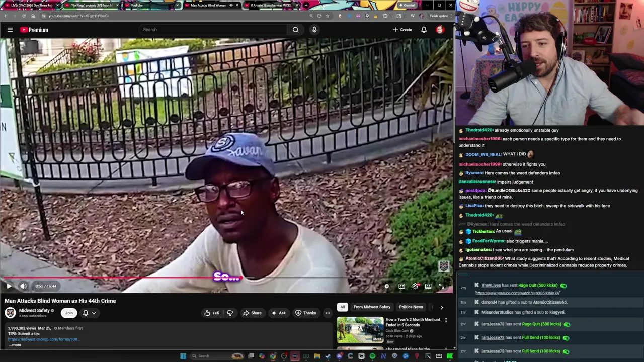Click DOOM_WR_REAL username in chat
The image size is (644, 362).
point(483,154)
